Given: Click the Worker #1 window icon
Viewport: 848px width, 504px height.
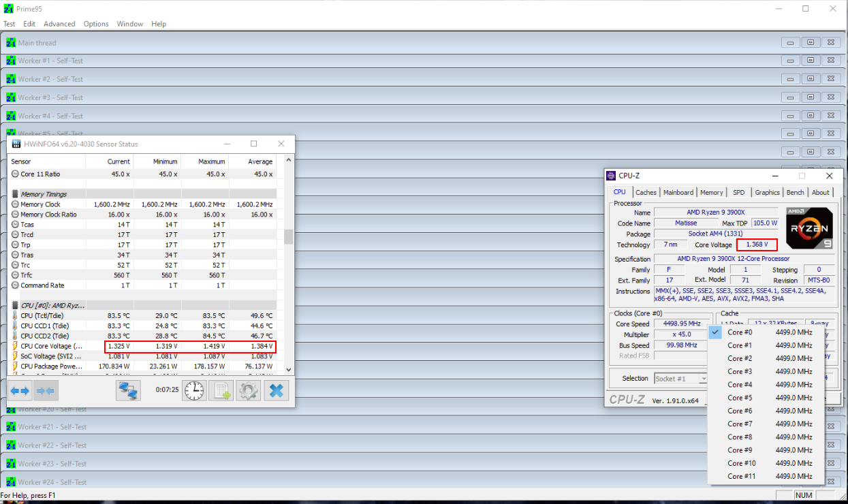Looking at the screenshot, I should [10, 61].
